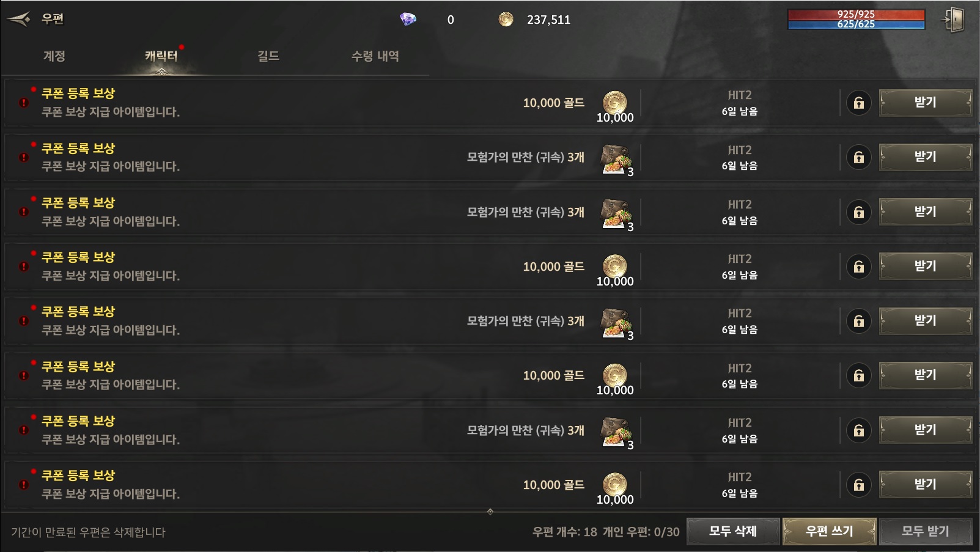This screenshot has width=980, height=552.
Task: Toggle the lock on the first mail row
Action: [x=858, y=103]
